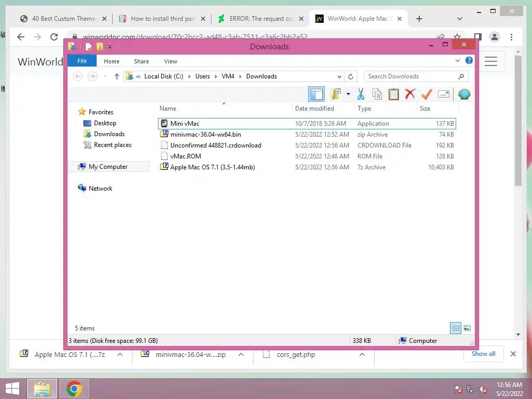The width and height of the screenshot is (532, 399).
Task: Click New folder icon in title bar
Action: [100, 46]
